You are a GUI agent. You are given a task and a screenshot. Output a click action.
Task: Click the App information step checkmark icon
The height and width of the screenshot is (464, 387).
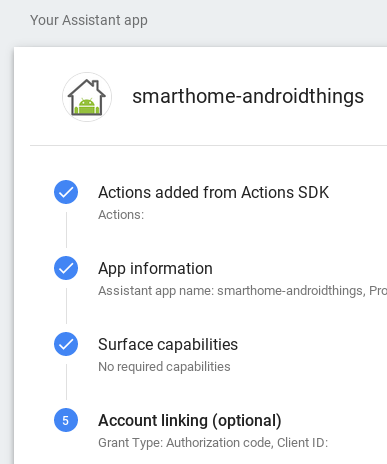pyautogui.click(x=66, y=268)
